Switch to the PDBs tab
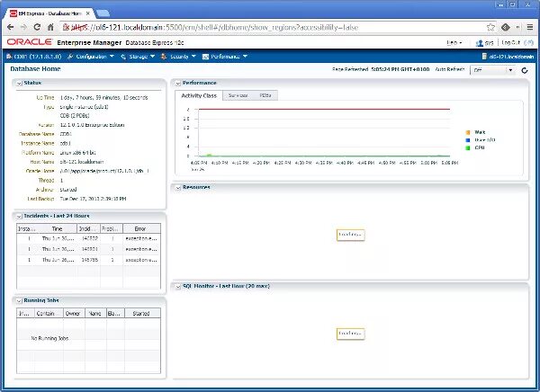Image resolution: width=540 pixels, height=392 pixels. point(265,95)
